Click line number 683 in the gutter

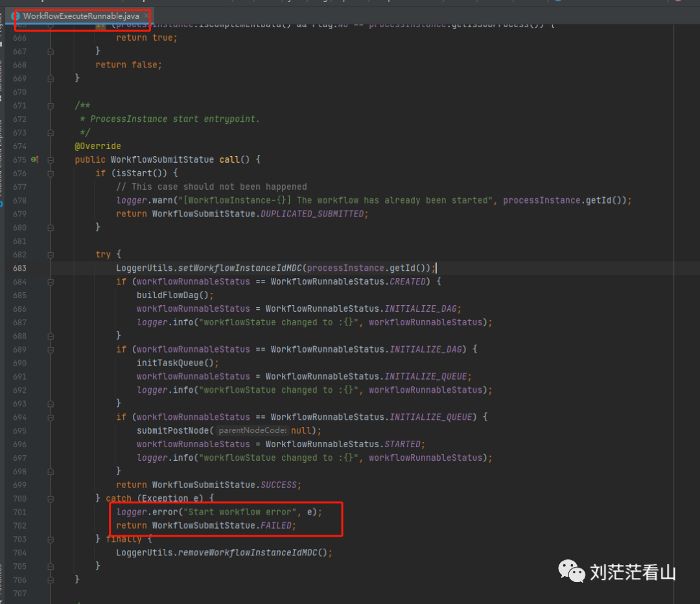[19, 268]
